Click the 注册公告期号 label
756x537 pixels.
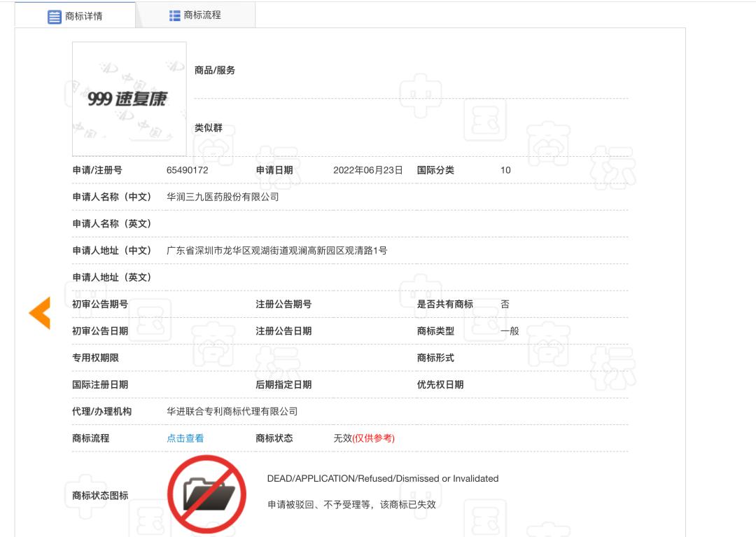point(283,304)
